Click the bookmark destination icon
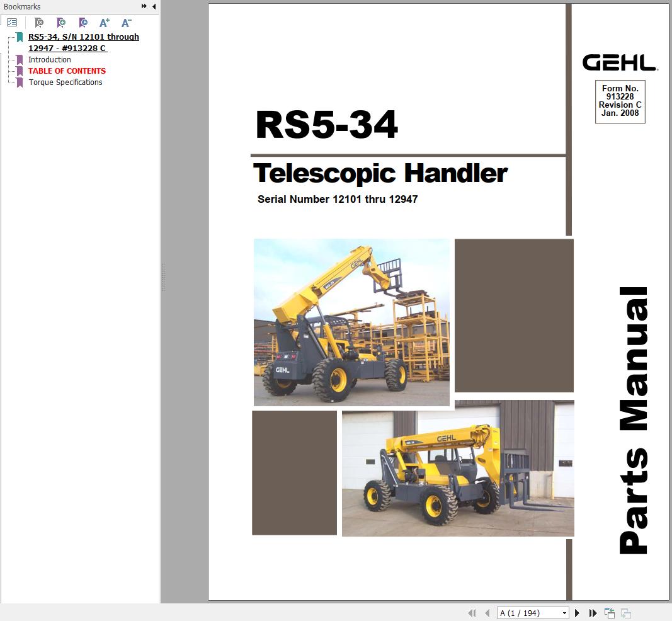Screen dimensions: 672x621 coord(83,22)
